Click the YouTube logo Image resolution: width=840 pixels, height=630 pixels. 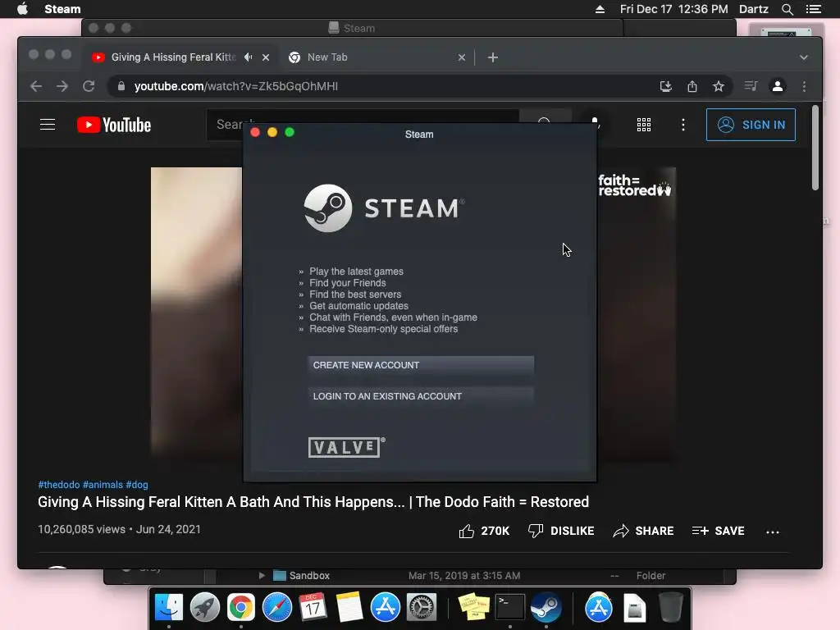point(114,125)
